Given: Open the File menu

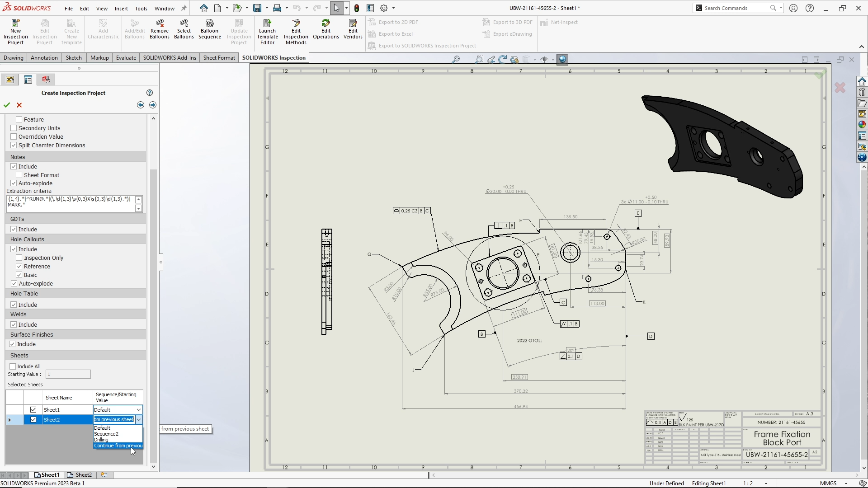Looking at the screenshot, I should [68, 8].
